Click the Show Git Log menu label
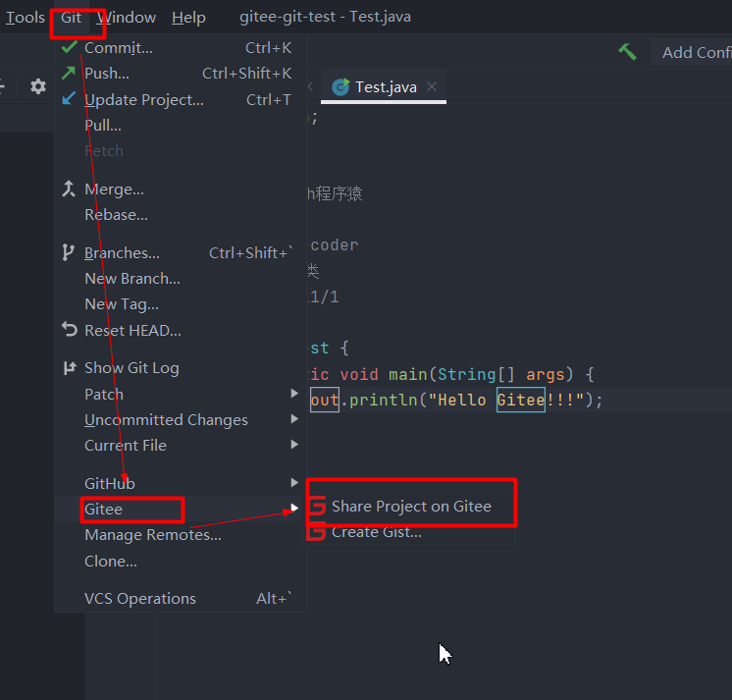The width and height of the screenshot is (732, 700). [x=131, y=368]
